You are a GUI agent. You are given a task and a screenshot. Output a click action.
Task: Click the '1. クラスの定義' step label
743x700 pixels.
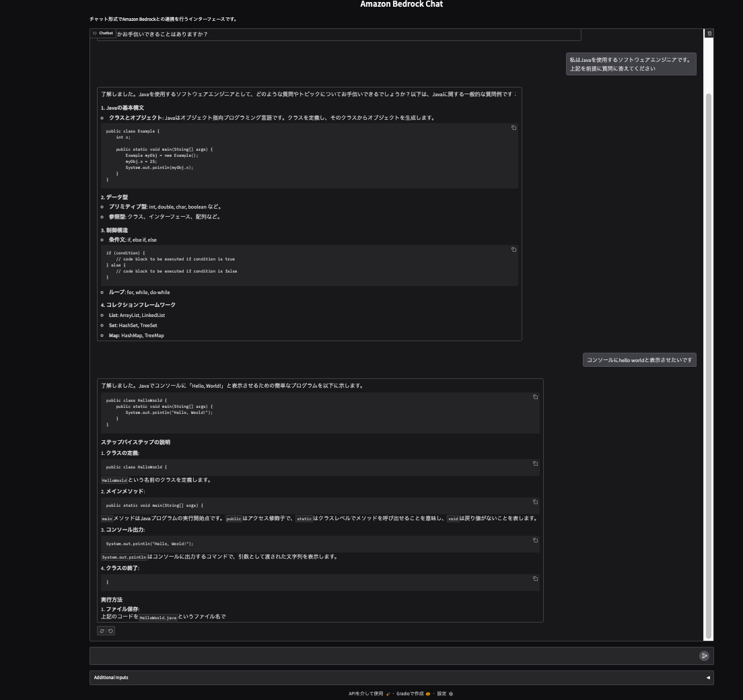120,453
